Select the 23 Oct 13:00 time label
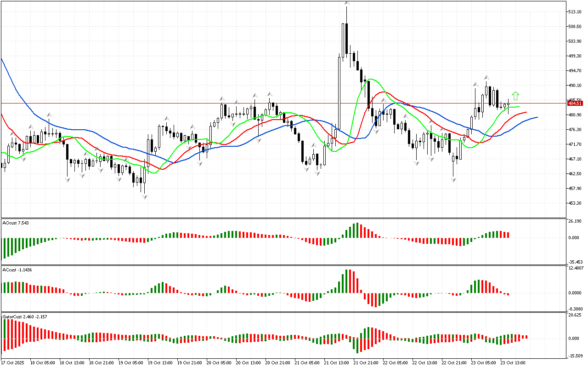The height and width of the screenshot is (368, 588). pyautogui.click(x=513, y=362)
